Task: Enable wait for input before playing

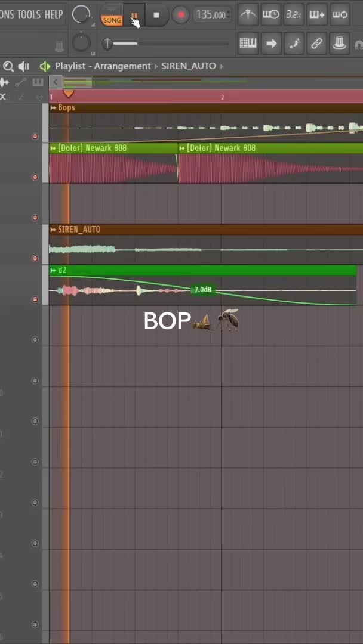Action: pos(271,15)
